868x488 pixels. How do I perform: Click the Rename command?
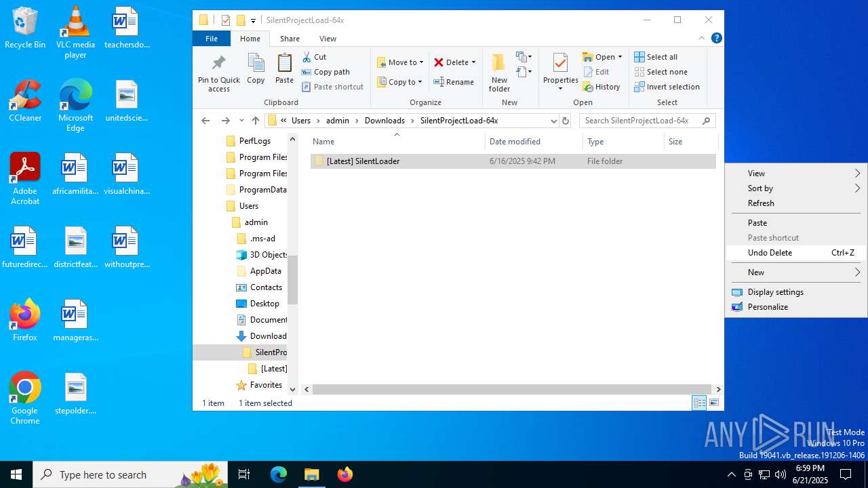(x=454, y=82)
